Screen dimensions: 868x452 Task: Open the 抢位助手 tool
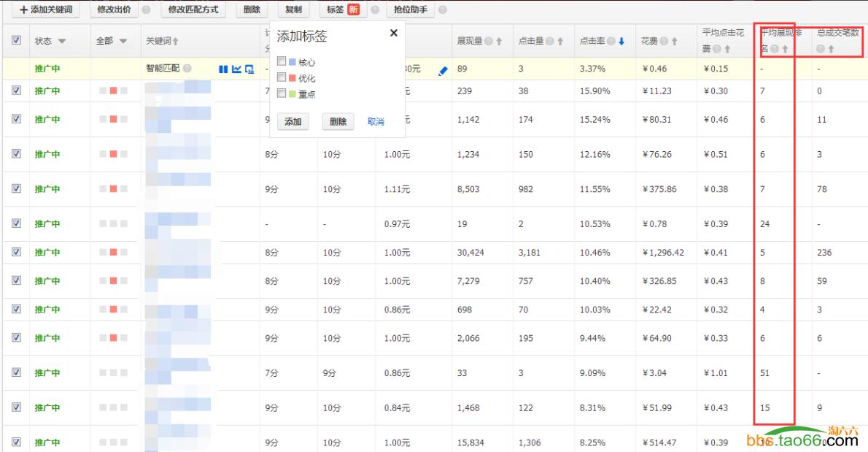(409, 11)
